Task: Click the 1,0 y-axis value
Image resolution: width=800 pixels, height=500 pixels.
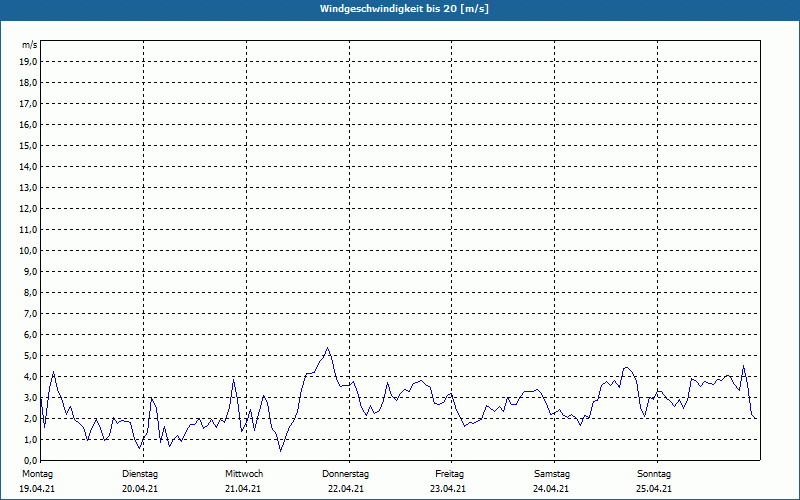Action: pos(31,439)
